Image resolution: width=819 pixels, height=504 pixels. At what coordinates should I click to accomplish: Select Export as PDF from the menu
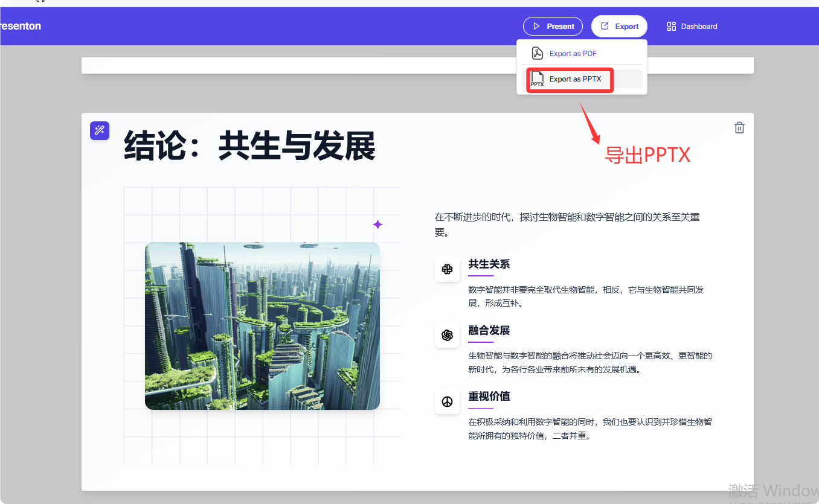pyautogui.click(x=573, y=53)
